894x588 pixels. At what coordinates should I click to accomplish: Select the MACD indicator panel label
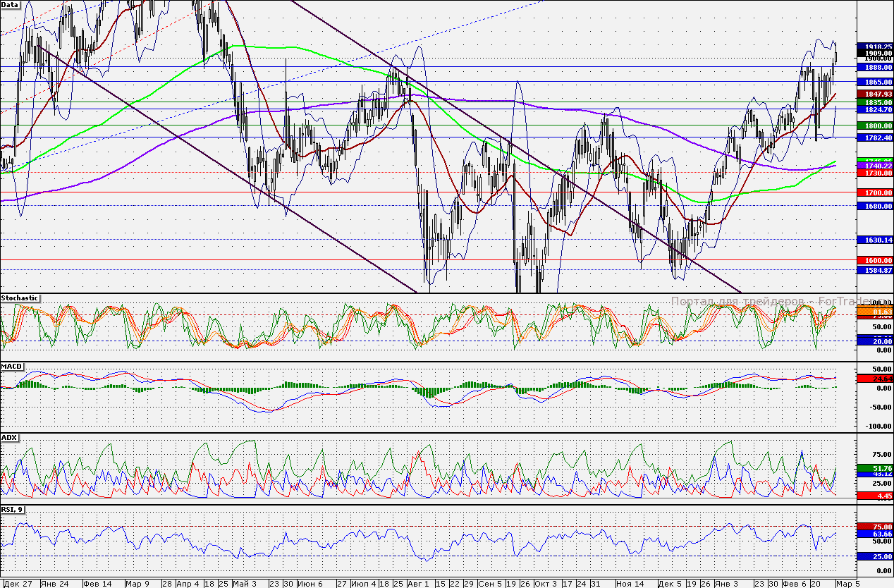coord(11,367)
